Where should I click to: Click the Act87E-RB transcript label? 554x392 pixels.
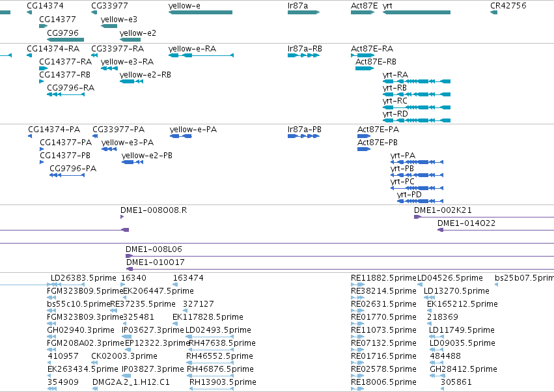376,61
